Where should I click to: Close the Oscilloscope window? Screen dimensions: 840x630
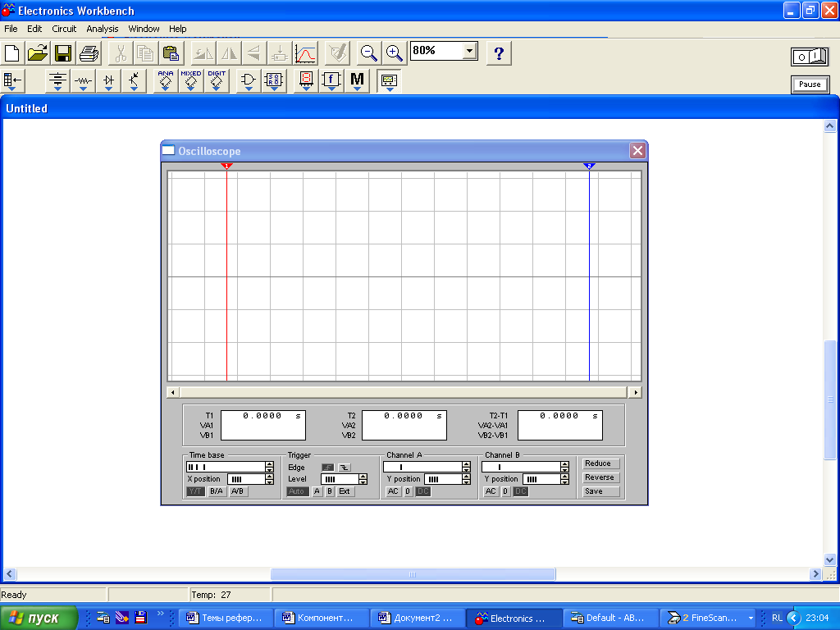pos(637,151)
